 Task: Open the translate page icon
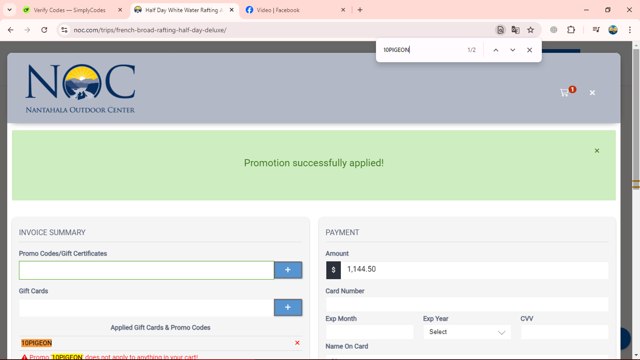point(516,30)
